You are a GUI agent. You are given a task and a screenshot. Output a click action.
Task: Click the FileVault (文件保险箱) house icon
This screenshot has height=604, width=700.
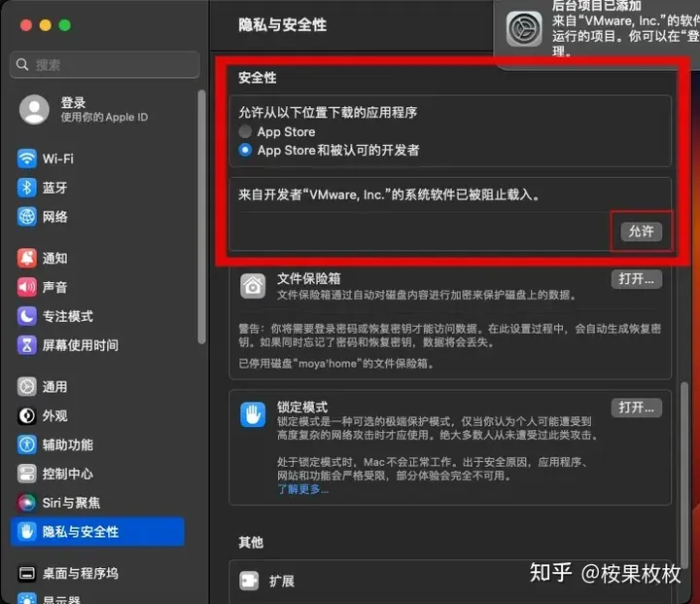[x=253, y=286]
